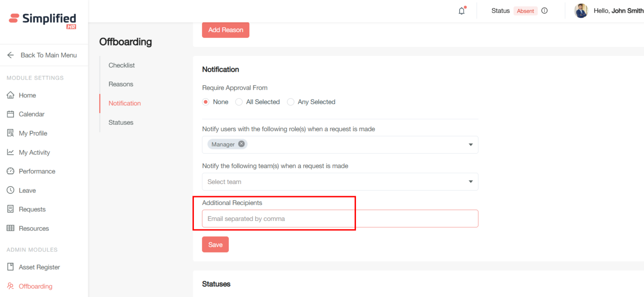Open the Reasons section
Screen dimensions: 644x297
tap(121, 84)
